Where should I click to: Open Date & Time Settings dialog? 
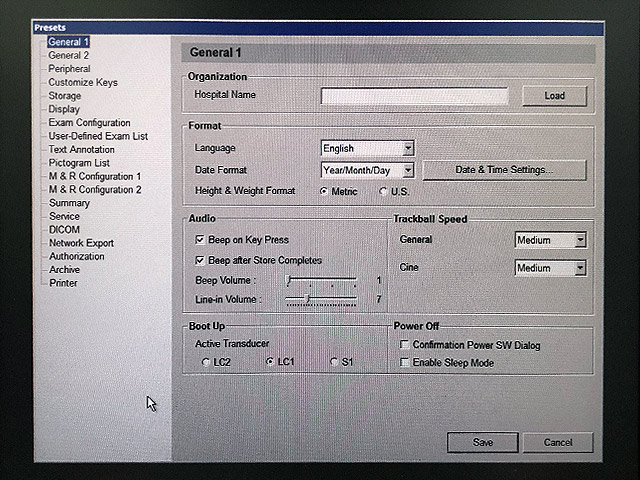point(504,170)
